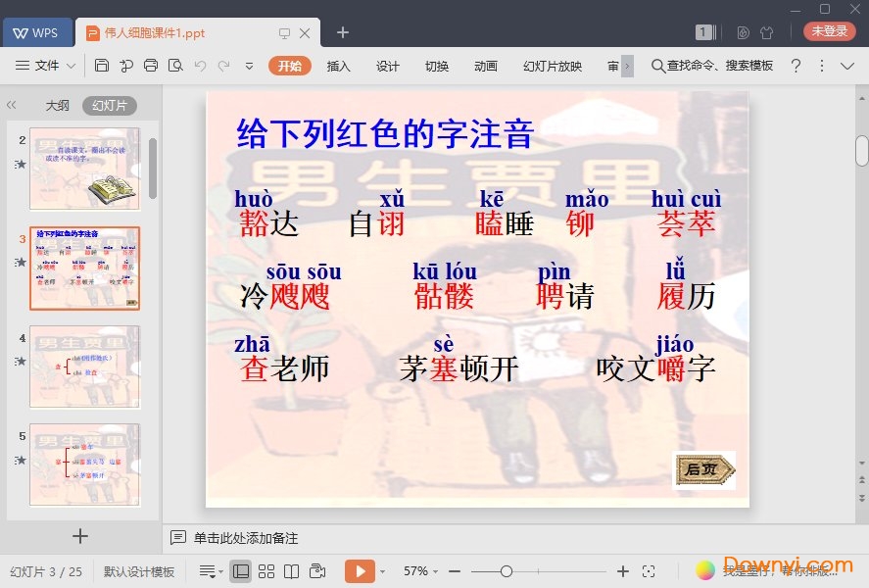
Task: Click fit slide to window icon
Action: point(649,571)
